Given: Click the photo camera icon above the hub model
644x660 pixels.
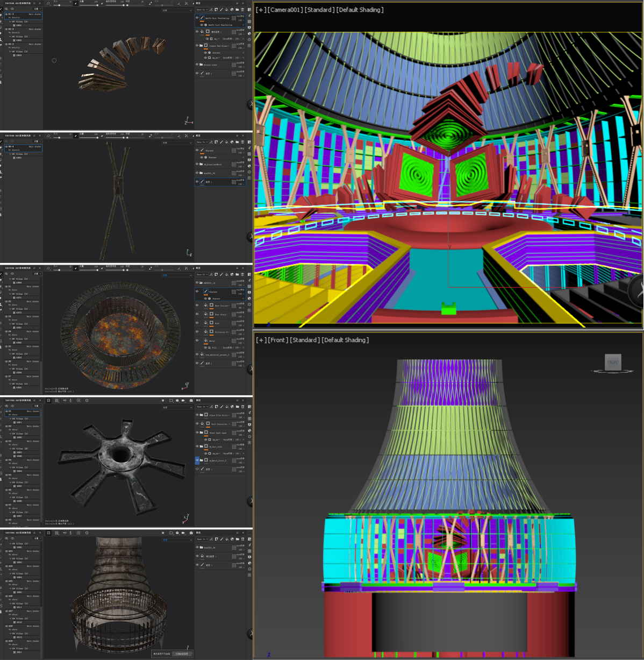Looking at the screenshot, I should pos(191,400).
